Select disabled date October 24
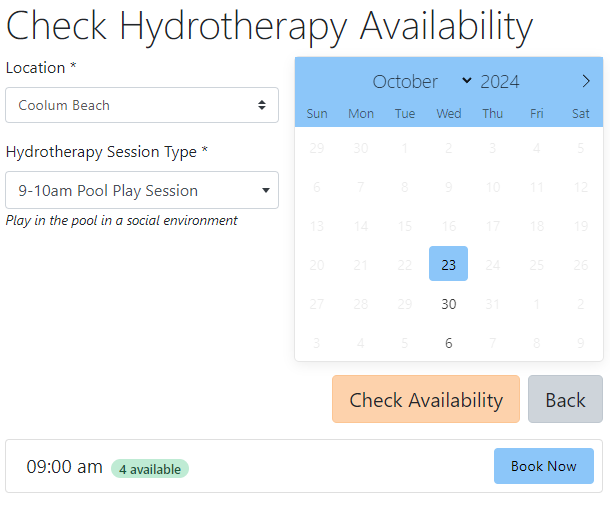The height and width of the screenshot is (505, 610). [x=492, y=265]
